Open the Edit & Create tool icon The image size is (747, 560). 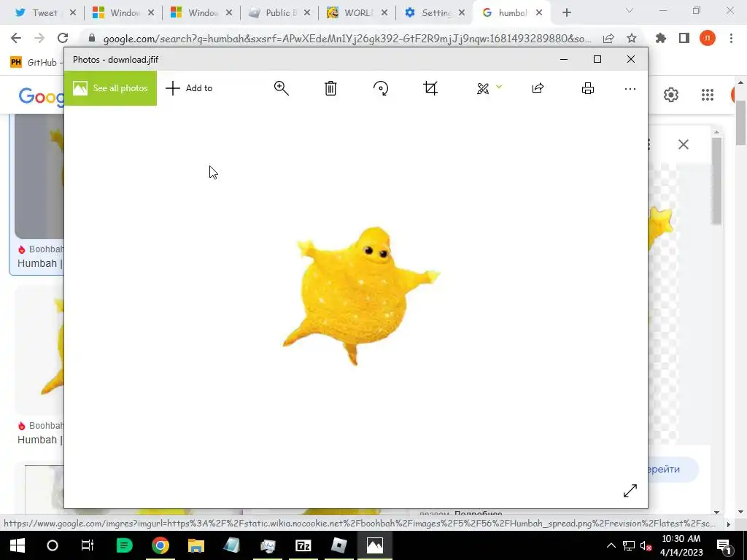(483, 88)
